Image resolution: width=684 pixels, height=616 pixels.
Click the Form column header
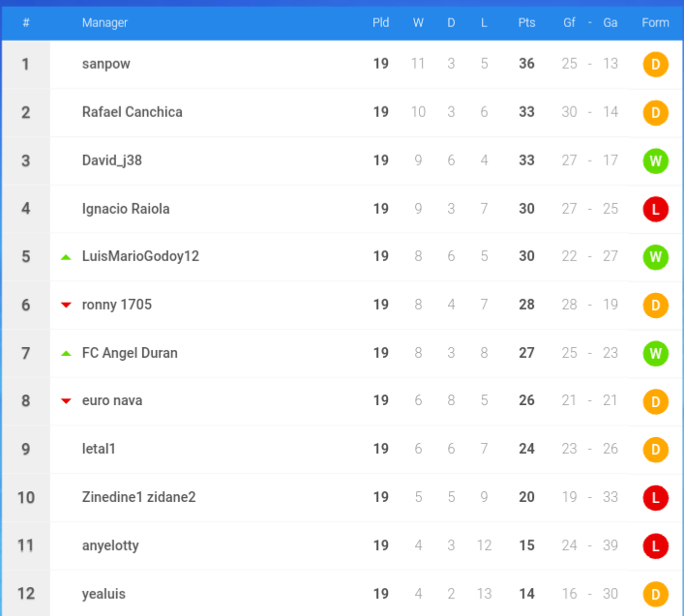pos(655,22)
